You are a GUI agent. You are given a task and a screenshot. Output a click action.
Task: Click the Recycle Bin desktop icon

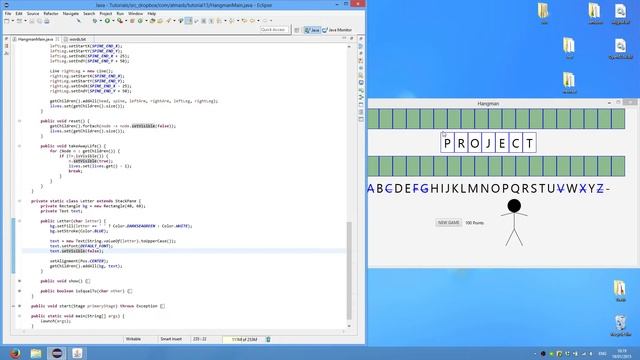620,325
